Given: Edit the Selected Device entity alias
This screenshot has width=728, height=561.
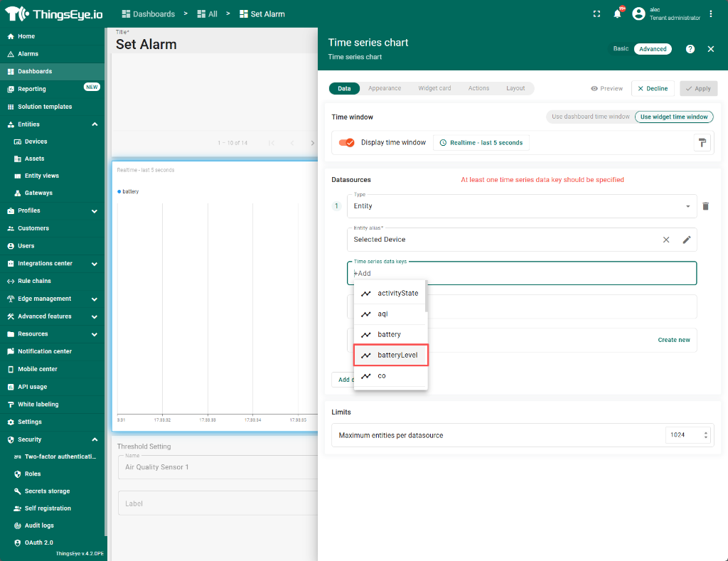Looking at the screenshot, I should pos(686,240).
